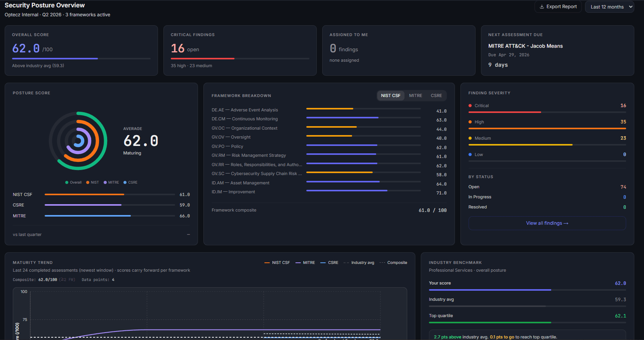Switch to the CSRE framework tab
Viewport: 644px width, 340px height.
click(436, 95)
